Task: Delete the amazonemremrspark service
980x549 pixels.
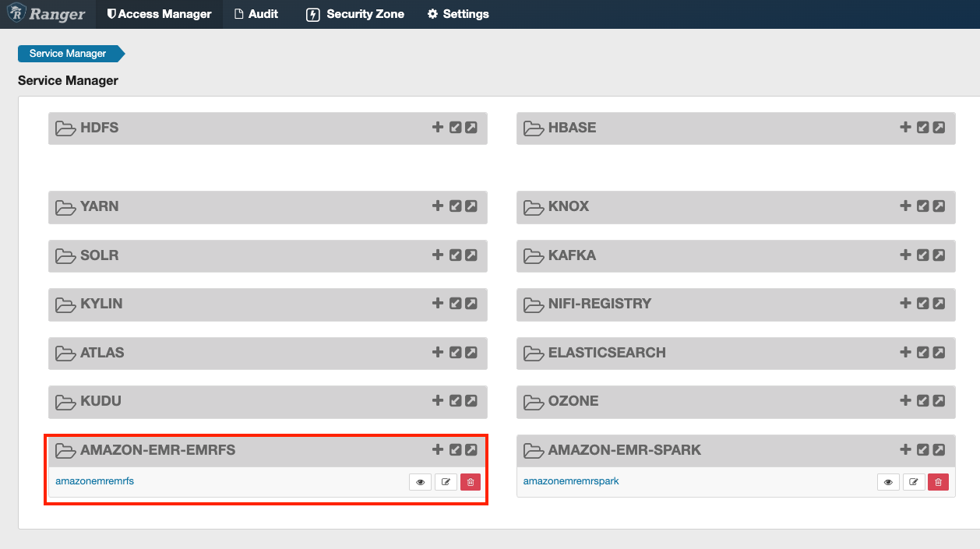Action: pos(938,482)
